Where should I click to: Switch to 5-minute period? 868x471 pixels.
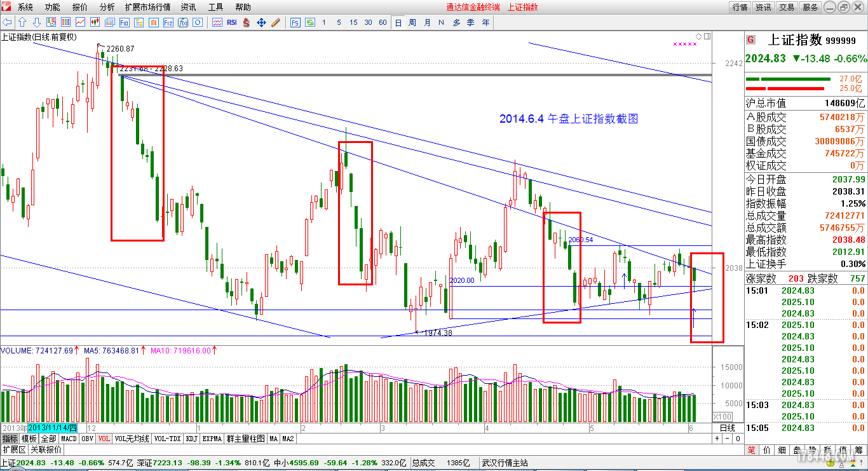click(x=339, y=22)
